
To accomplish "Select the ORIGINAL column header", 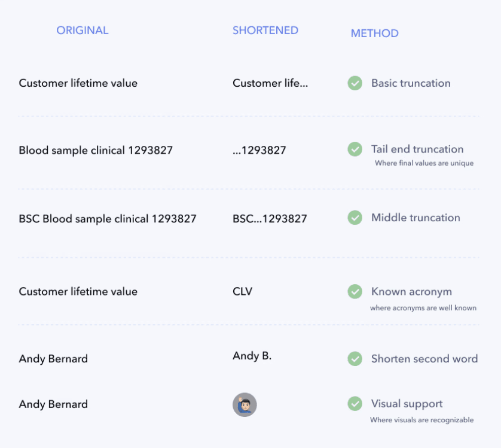I will [83, 31].
